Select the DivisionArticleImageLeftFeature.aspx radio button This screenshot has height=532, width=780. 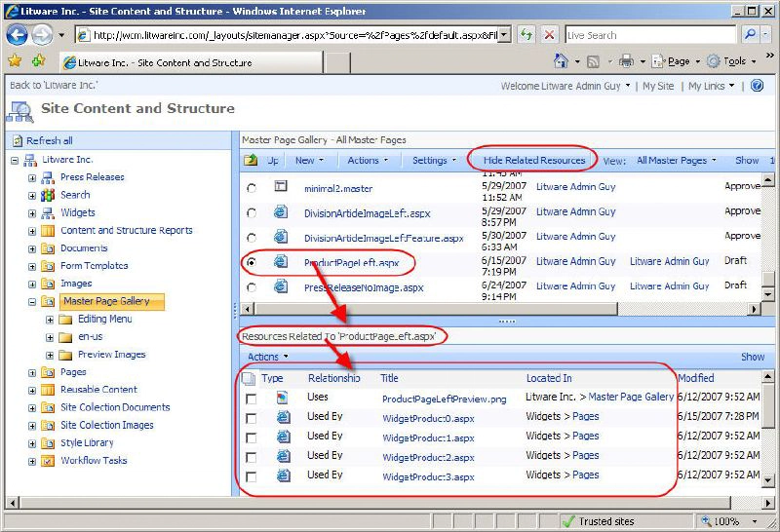click(x=252, y=238)
